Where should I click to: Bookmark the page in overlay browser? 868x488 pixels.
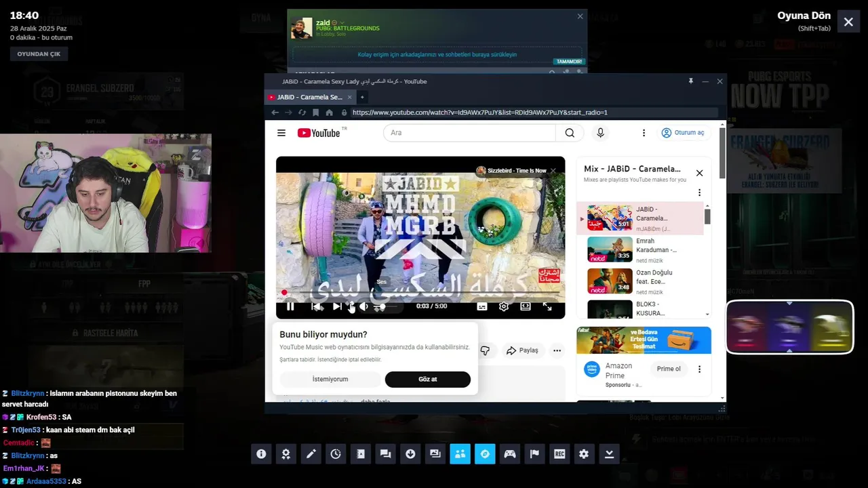tap(315, 113)
